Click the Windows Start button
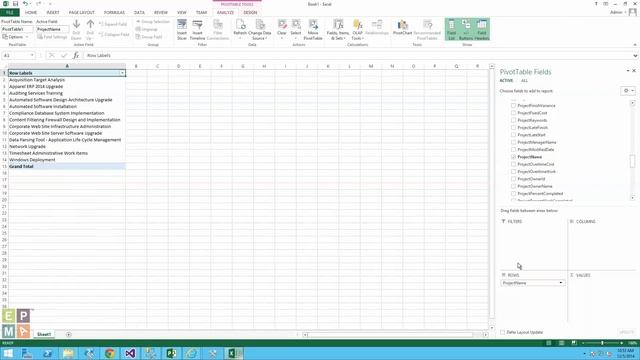Image resolution: width=640 pixels, height=360 pixels. [8, 353]
